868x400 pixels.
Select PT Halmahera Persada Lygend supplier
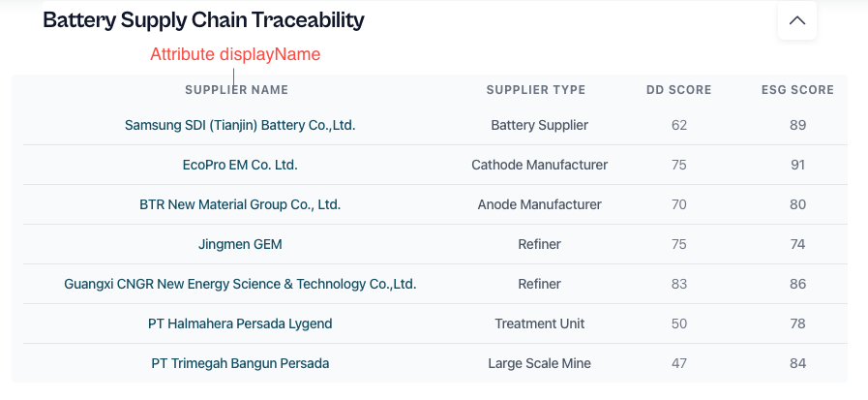(x=240, y=323)
